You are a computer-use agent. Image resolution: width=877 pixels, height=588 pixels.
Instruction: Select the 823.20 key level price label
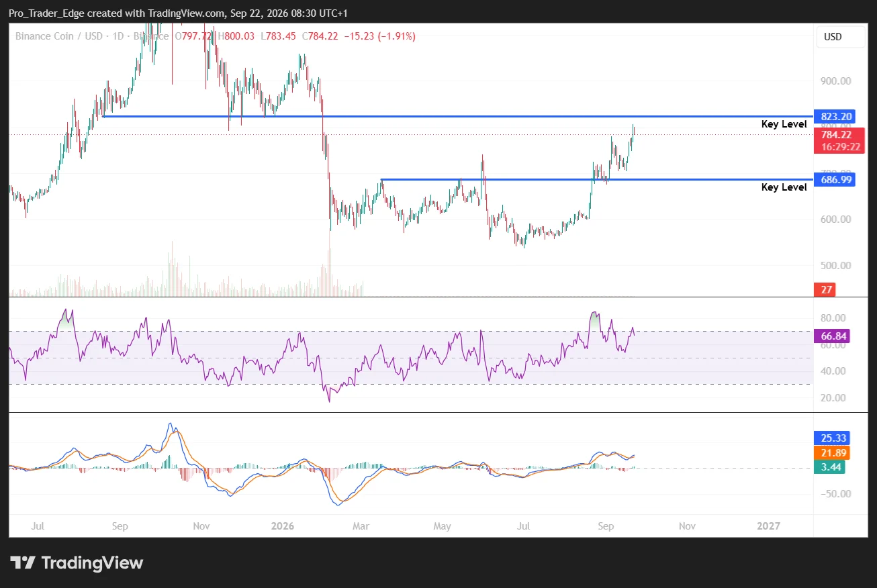click(x=834, y=116)
